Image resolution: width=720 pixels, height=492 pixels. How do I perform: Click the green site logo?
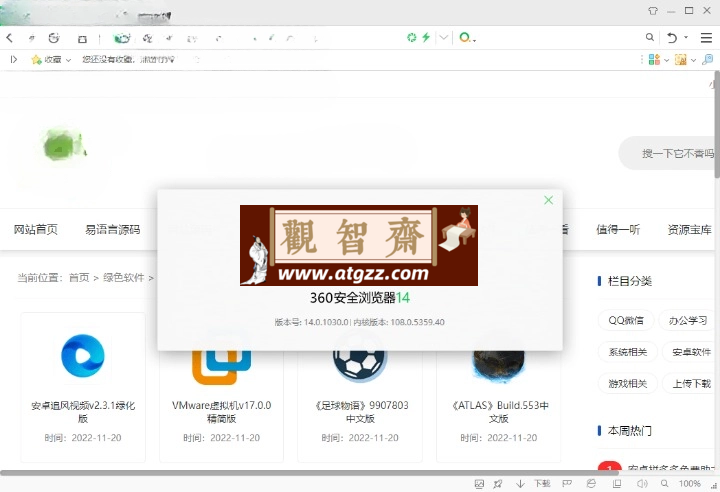pyautogui.click(x=64, y=144)
